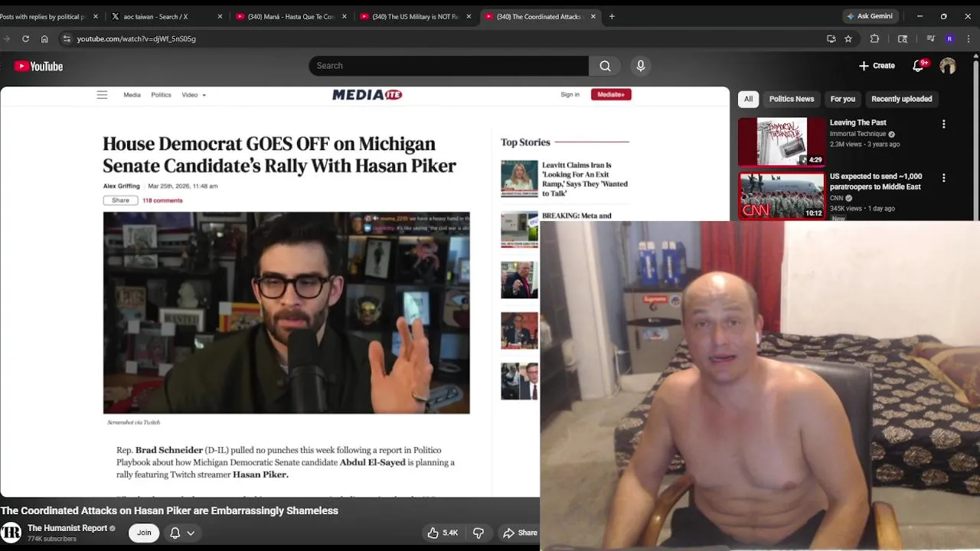The width and height of the screenshot is (980, 551).
Task: Click the Mediaite hamburger menu in video
Action: pos(102,95)
